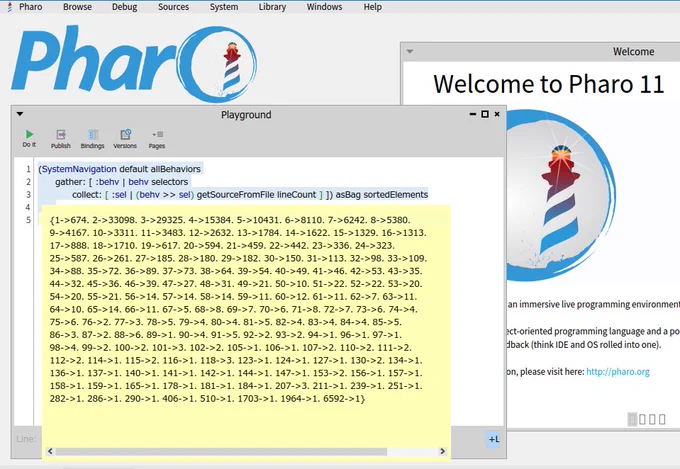Viewport: 680px width, 469px height.
Task: Open the Bindings toolbar icon
Action: 92,139
